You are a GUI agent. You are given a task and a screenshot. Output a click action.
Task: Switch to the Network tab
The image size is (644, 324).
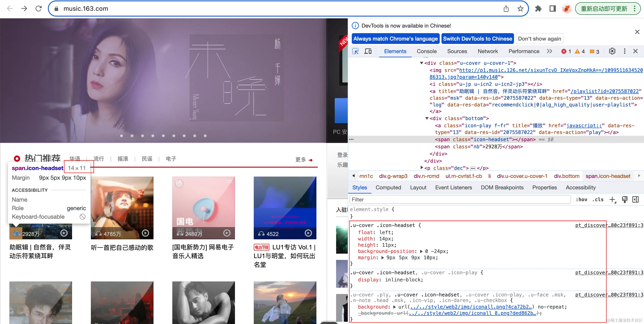[488, 51]
